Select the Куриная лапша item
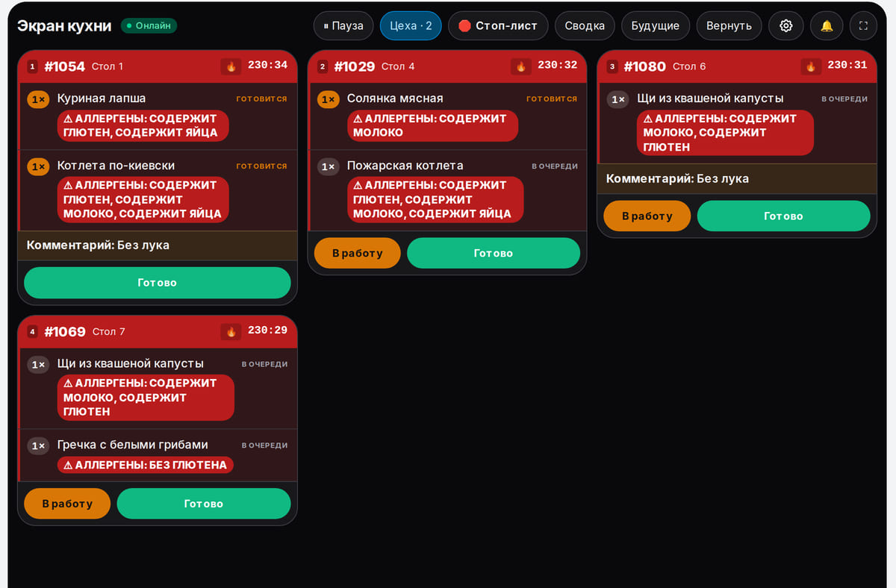This screenshot has width=896, height=588. click(x=158, y=116)
